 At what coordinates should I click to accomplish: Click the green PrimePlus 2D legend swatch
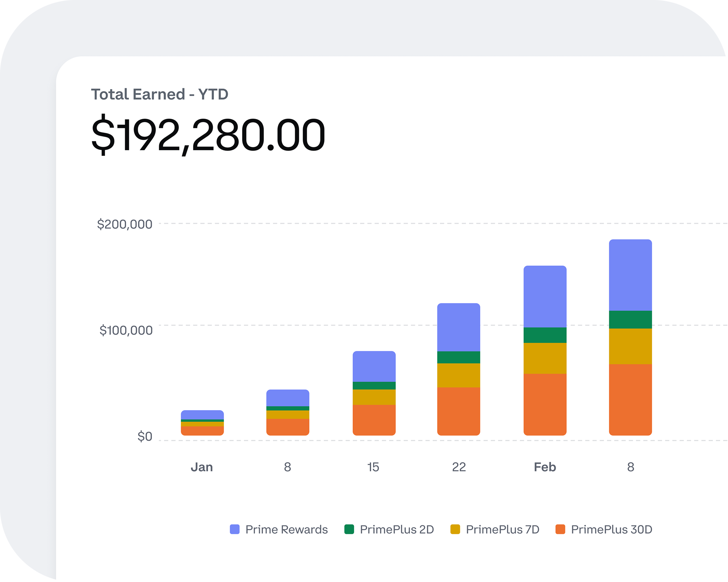coord(350,529)
